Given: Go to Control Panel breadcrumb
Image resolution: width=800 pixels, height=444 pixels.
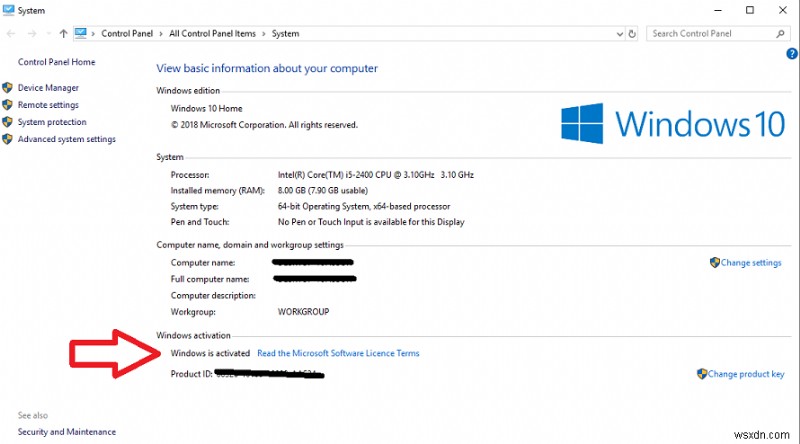Looking at the screenshot, I should tap(127, 34).
